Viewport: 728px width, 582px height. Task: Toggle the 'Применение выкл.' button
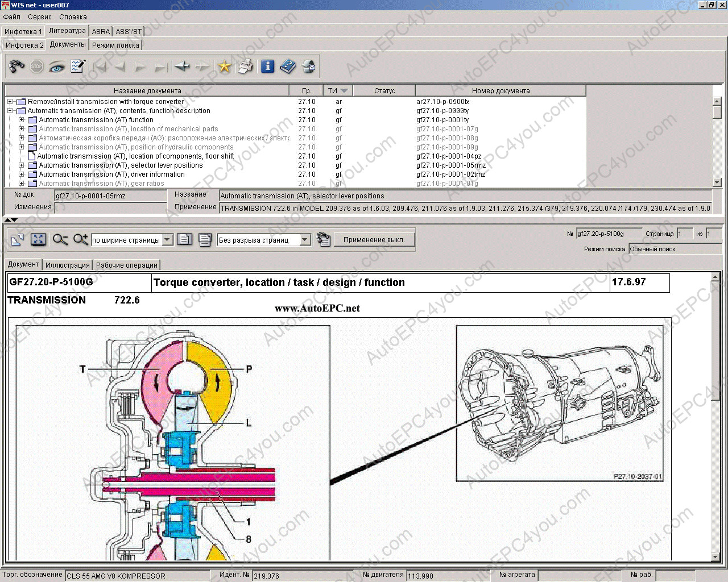tap(374, 240)
